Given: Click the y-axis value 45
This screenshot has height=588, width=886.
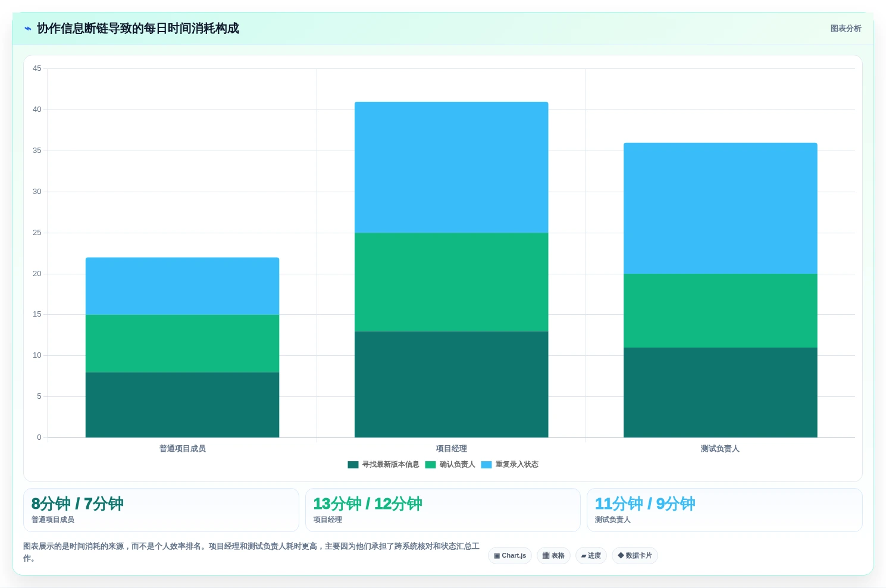Looking at the screenshot, I should click(x=37, y=68).
